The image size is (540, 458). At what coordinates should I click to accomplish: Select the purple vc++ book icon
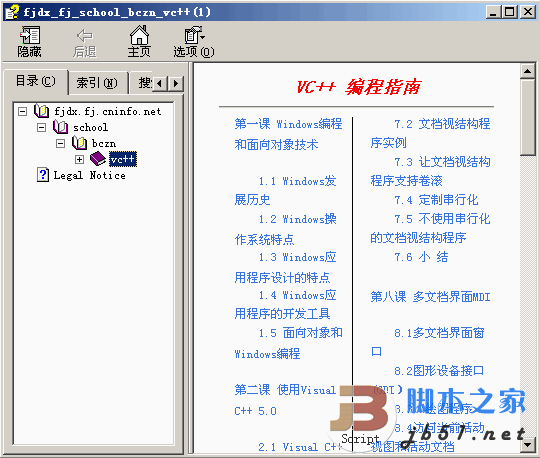click(98, 159)
